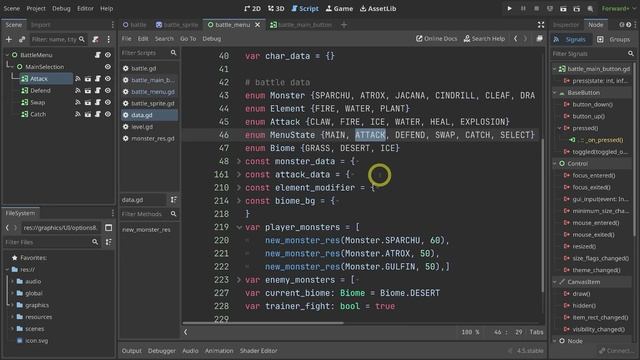640x360 pixels.
Task: Select new_monster_res in methods list
Action: tap(146, 230)
